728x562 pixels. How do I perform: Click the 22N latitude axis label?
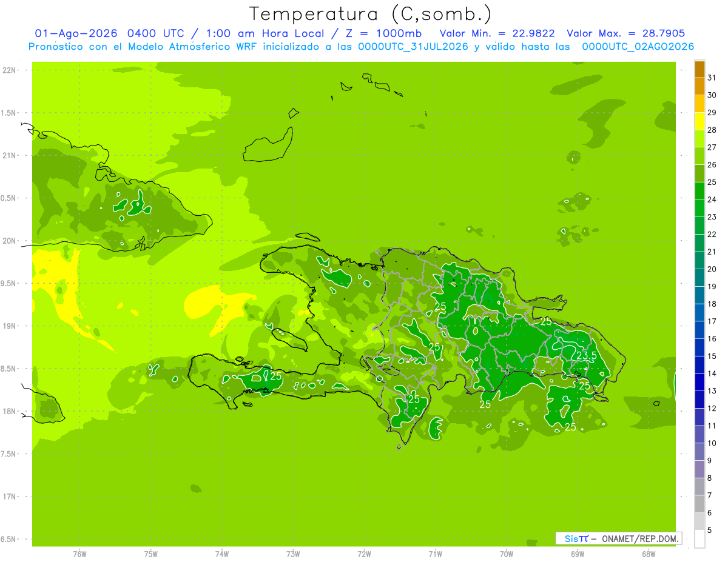[x=10, y=70]
